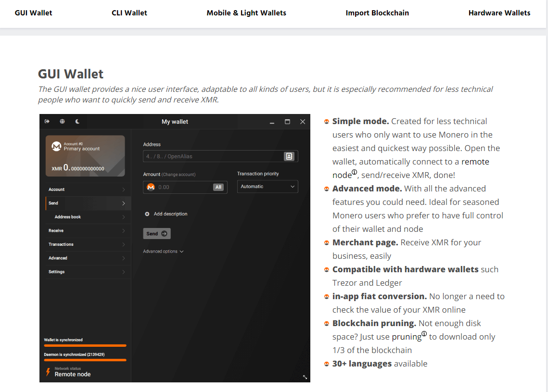Image resolution: width=548 pixels, height=392 pixels.
Task: Click the "Advanced mode." bold text
Action: point(367,189)
